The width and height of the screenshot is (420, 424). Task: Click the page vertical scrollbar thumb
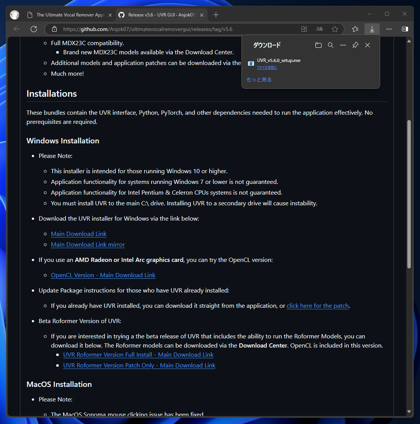click(409, 193)
